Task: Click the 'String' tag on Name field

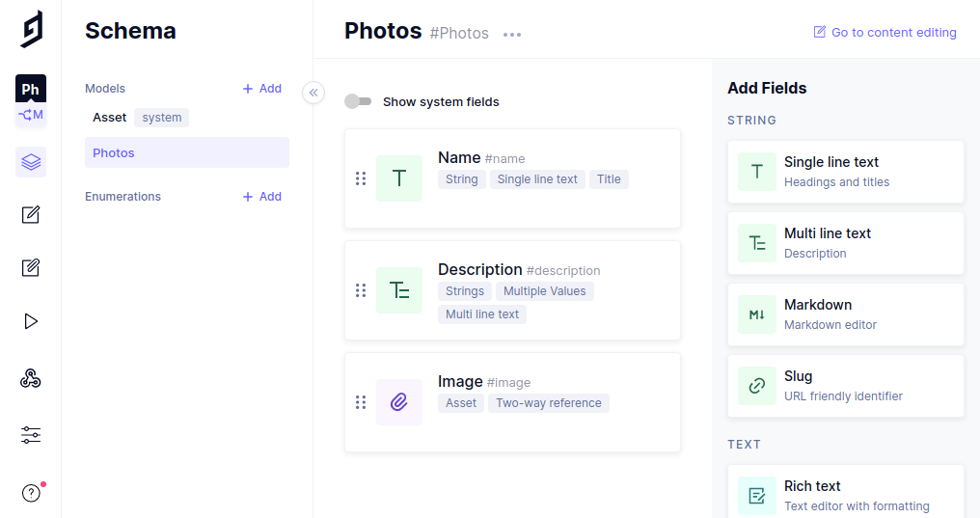Action: coord(462,179)
